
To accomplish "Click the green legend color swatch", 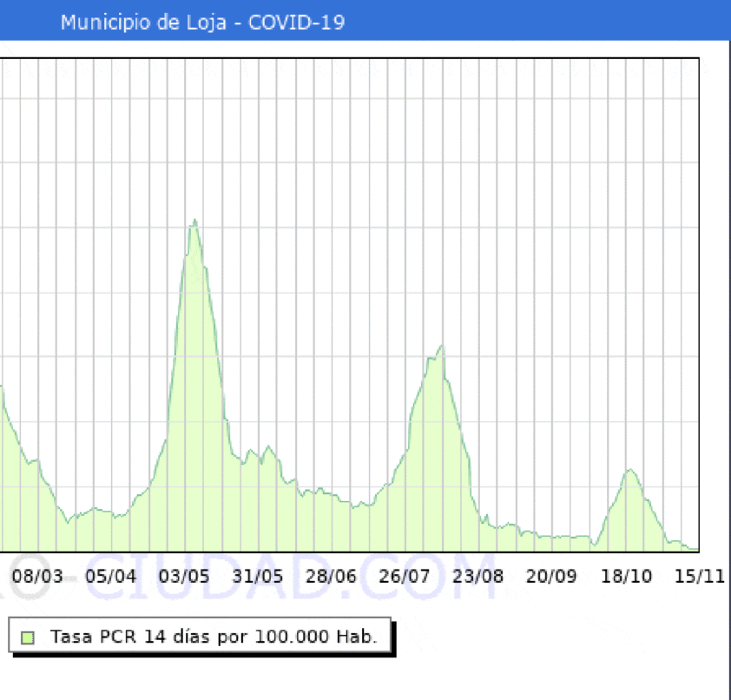I will click(27, 637).
